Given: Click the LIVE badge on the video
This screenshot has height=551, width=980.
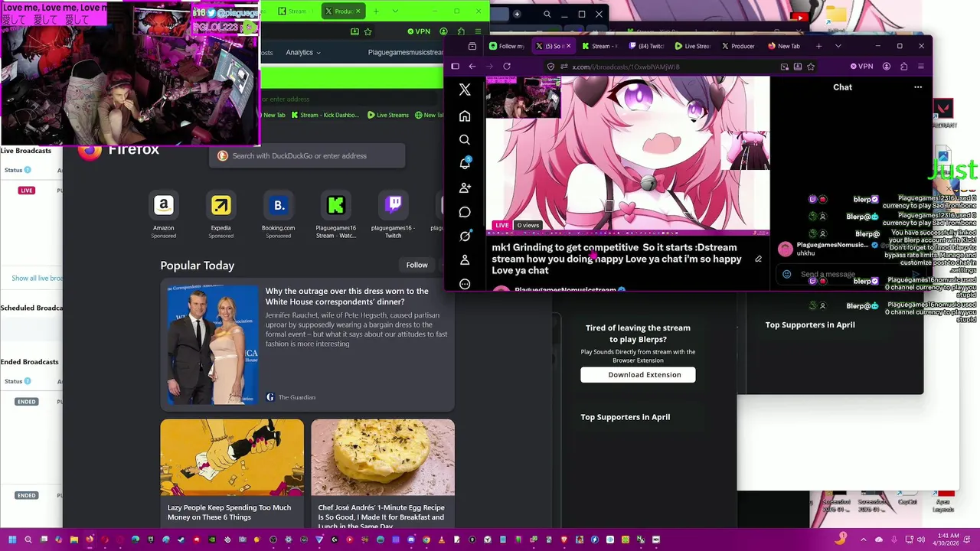Looking at the screenshot, I should tap(501, 225).
